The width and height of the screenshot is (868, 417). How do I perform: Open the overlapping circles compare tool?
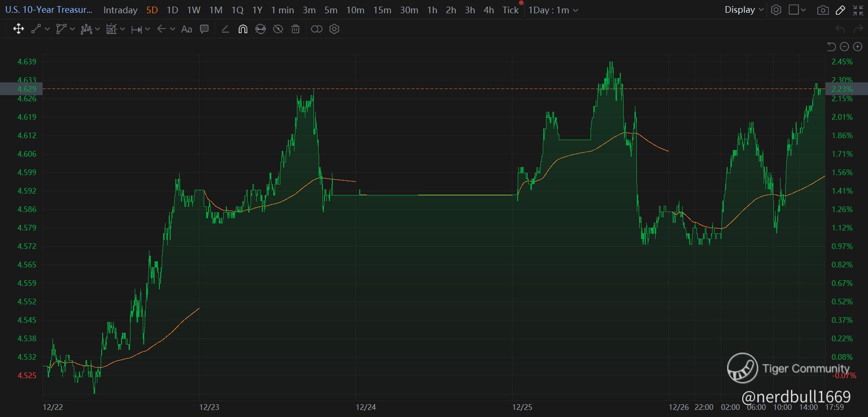[x=317, y=29]
